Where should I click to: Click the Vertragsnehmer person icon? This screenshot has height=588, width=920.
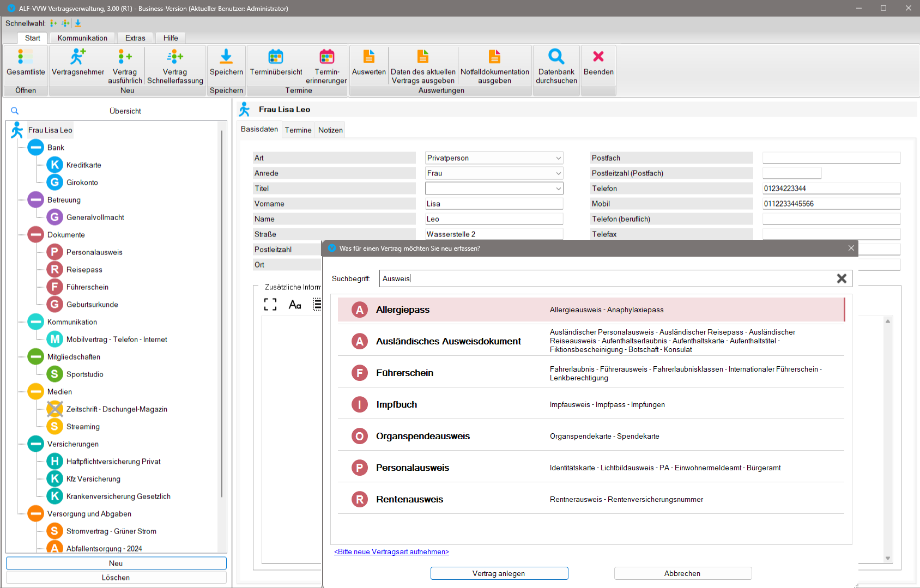[x=78, y=57]
